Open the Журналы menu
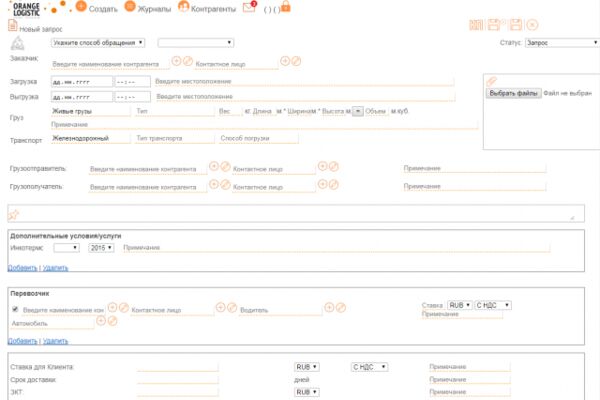This screenshot has width=600, height=400. point(148,8)
